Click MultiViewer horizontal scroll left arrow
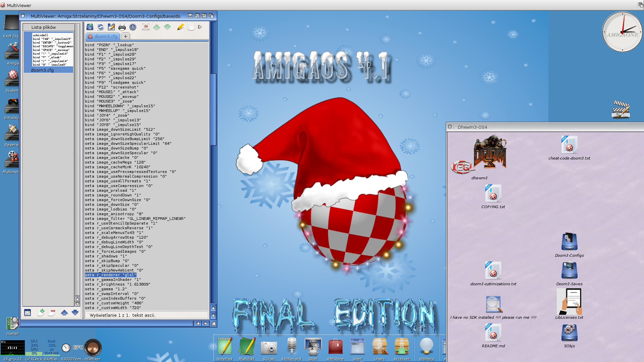This screenshot has height=362, width=644. tap(198, 323)
